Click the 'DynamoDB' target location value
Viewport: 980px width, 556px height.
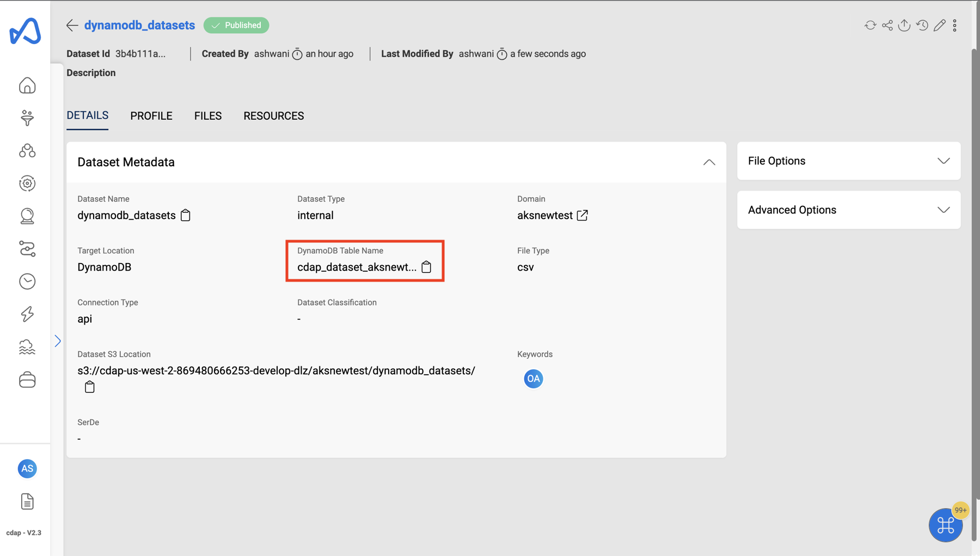click(x=104, y=267)
